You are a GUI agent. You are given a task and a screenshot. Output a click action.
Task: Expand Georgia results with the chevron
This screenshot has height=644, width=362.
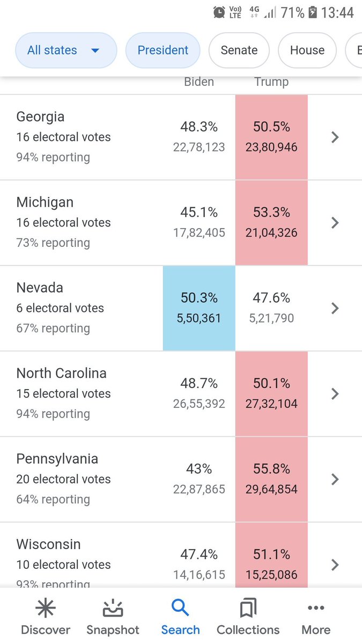[335, 137]
